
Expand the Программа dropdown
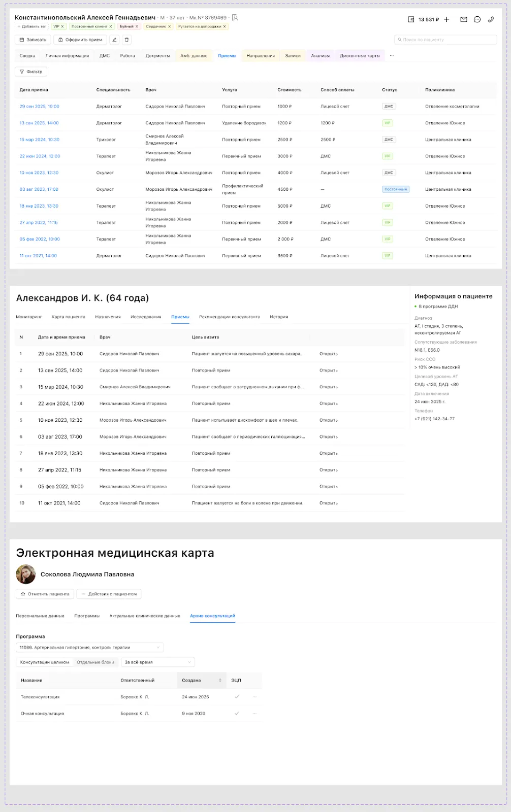click(x=89, y=648)
